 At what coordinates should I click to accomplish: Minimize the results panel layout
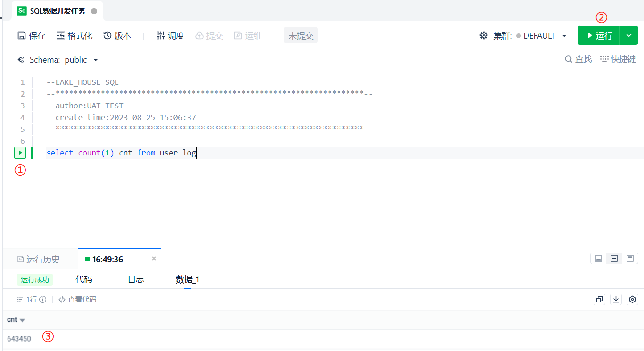pos(598,259)
